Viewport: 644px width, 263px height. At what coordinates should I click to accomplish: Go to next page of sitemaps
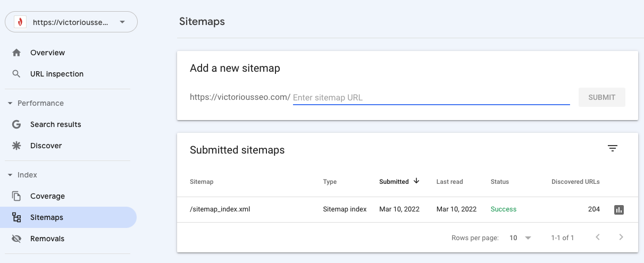[621, 237]
